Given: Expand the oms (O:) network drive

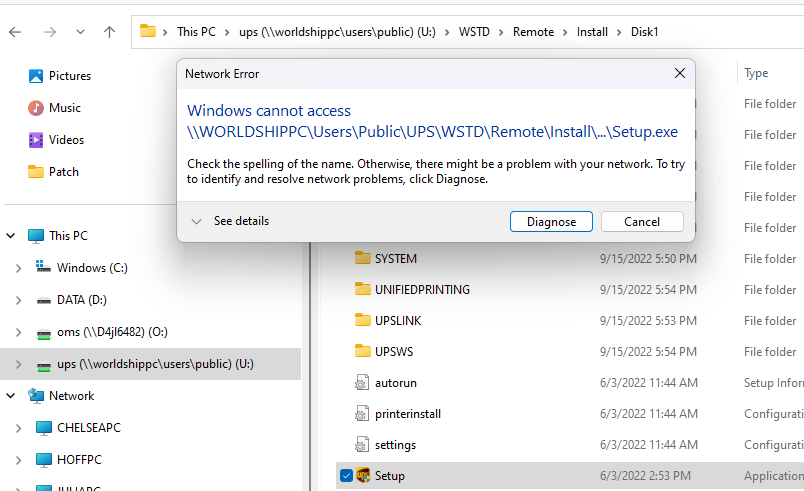Looking at the screenshot, I should (18, 332).
